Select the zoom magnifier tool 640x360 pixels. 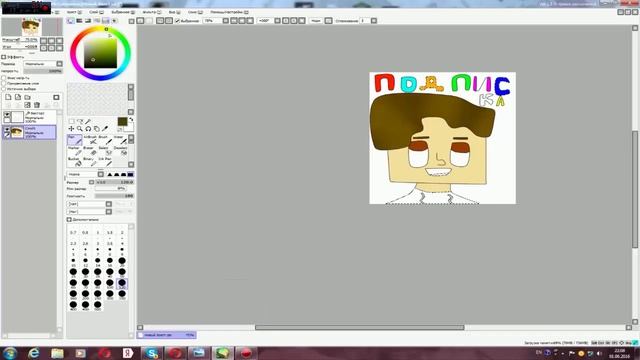[x=80, y=129]
